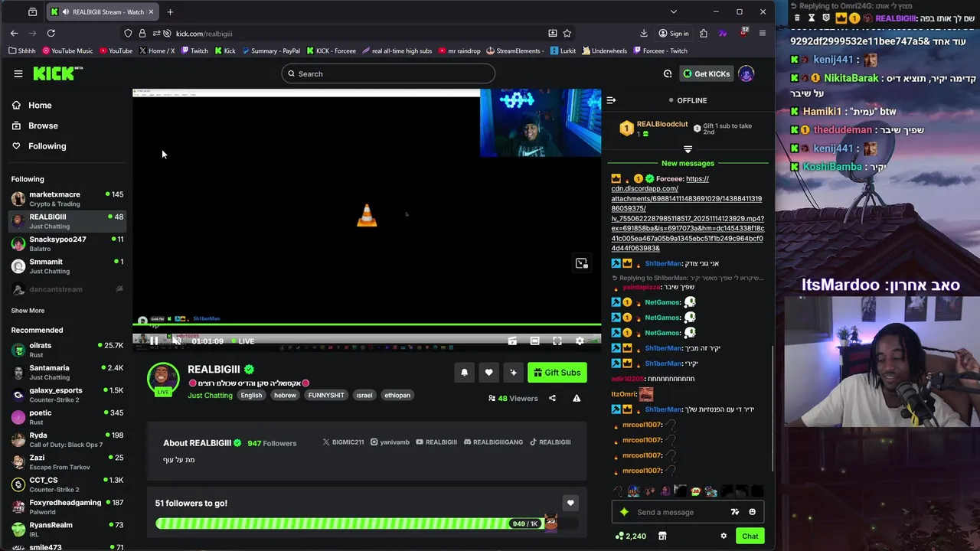Screen dimensions: 980x551
Task: Click the Gift Subs button
Action: click(x=557, y=373)
